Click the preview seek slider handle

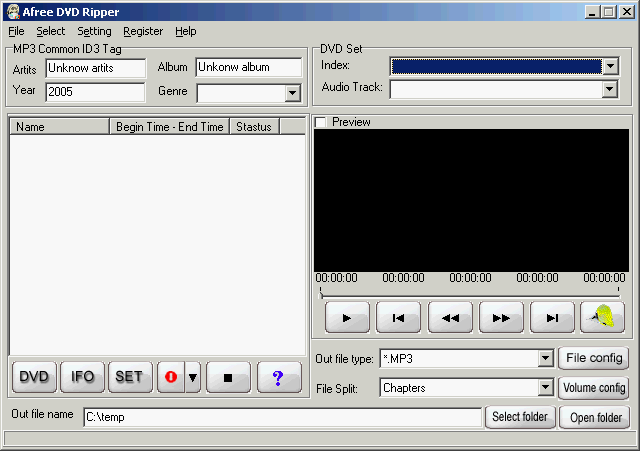pos(321,294)
